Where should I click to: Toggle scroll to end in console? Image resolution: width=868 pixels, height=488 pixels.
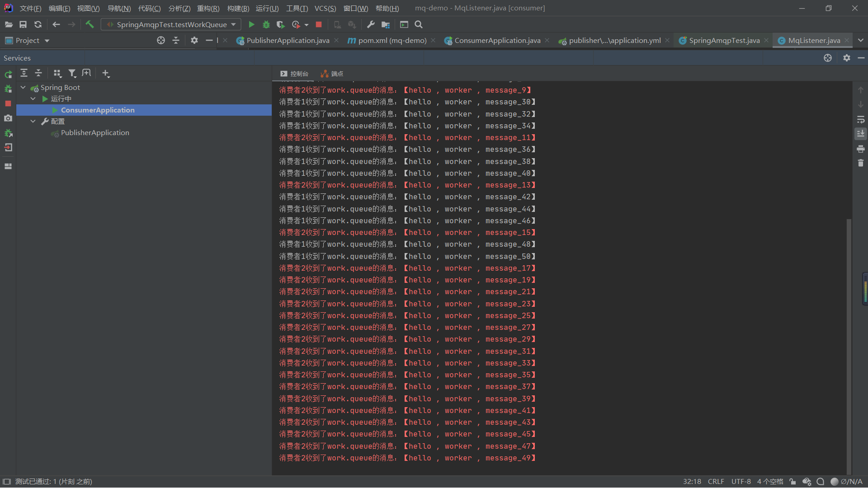tap(860, 134)
